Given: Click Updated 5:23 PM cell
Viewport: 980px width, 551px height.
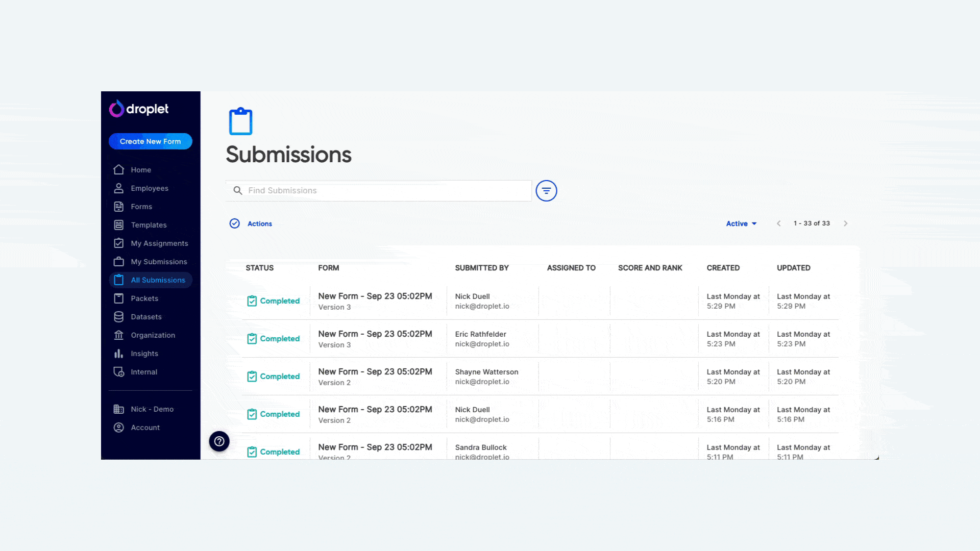Looking at the screenshot, I should (x=803, y=339).
